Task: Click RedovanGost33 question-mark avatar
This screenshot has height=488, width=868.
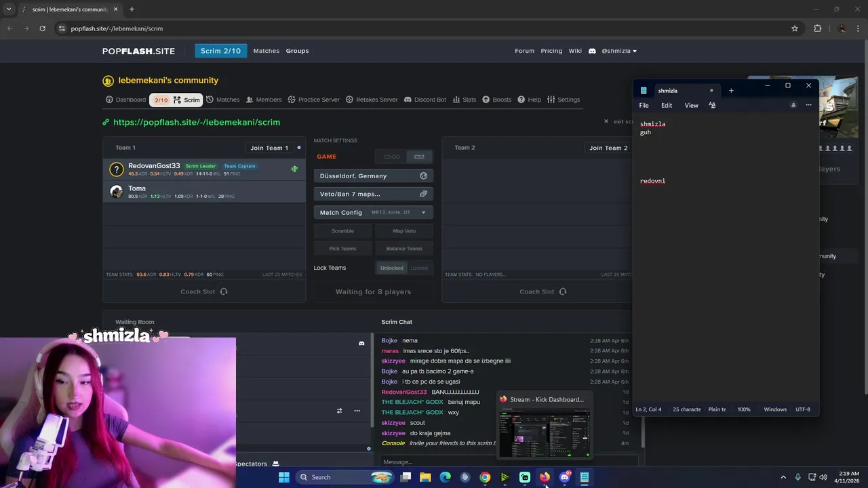Action: point(117,169)
